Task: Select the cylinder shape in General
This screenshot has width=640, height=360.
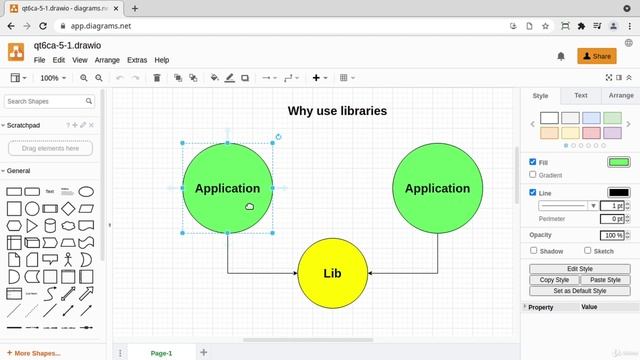Action: coord(50,226)
